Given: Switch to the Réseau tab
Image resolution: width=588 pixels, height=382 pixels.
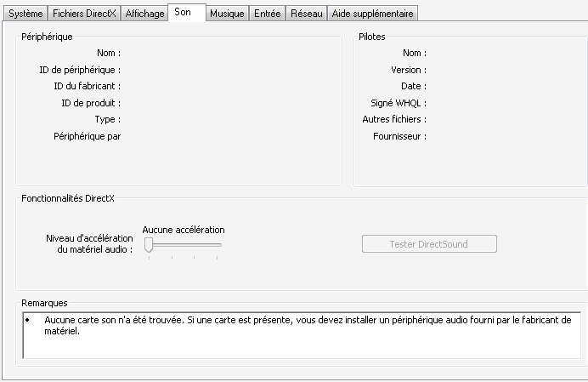Looking at the screenshot, I should coord(305,14).
